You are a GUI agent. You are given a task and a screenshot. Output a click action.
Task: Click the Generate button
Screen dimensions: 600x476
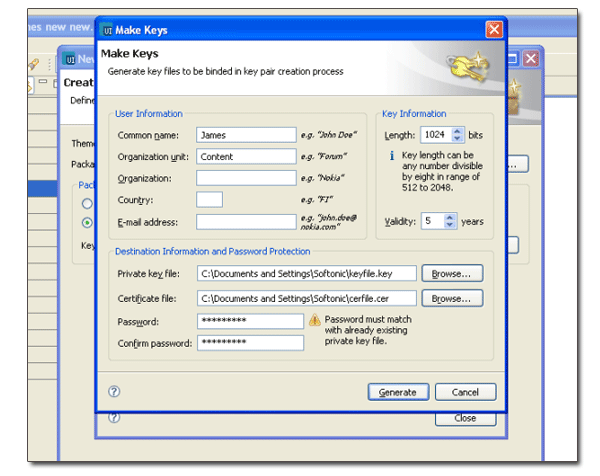[x=398, y=392]
